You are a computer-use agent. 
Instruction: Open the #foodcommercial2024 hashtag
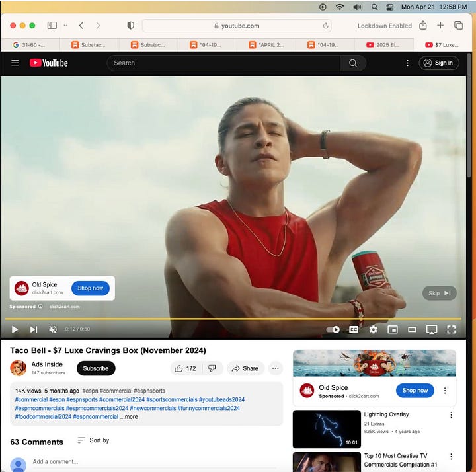click(43, 416)
